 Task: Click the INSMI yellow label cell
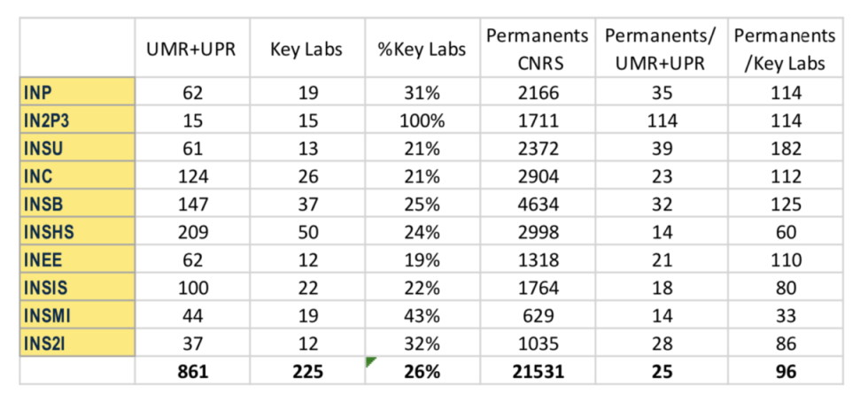point(77,315)
